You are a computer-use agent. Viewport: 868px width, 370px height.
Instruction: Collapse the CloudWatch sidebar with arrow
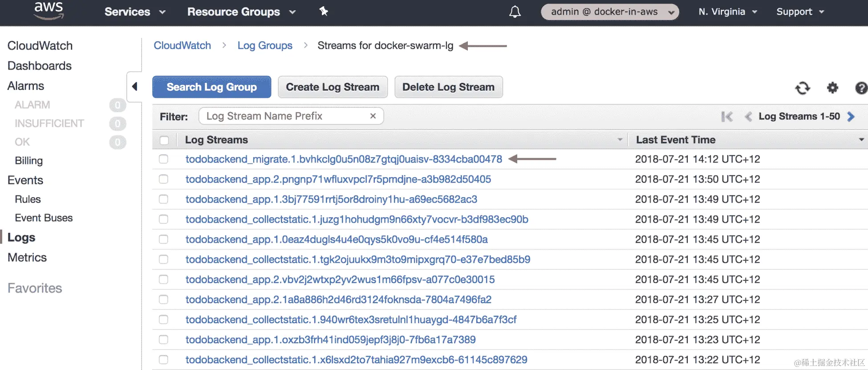pos(134,86)
